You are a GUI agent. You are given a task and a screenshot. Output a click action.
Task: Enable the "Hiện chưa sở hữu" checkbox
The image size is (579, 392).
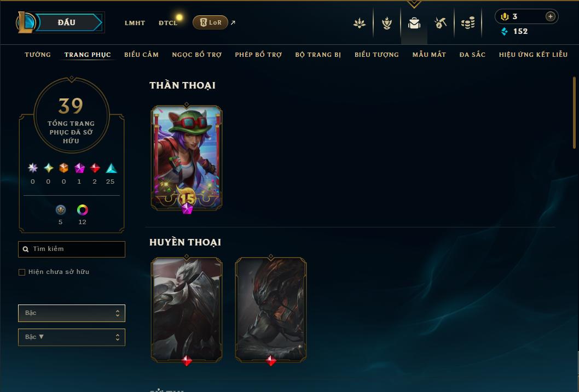tap(22, 272)
